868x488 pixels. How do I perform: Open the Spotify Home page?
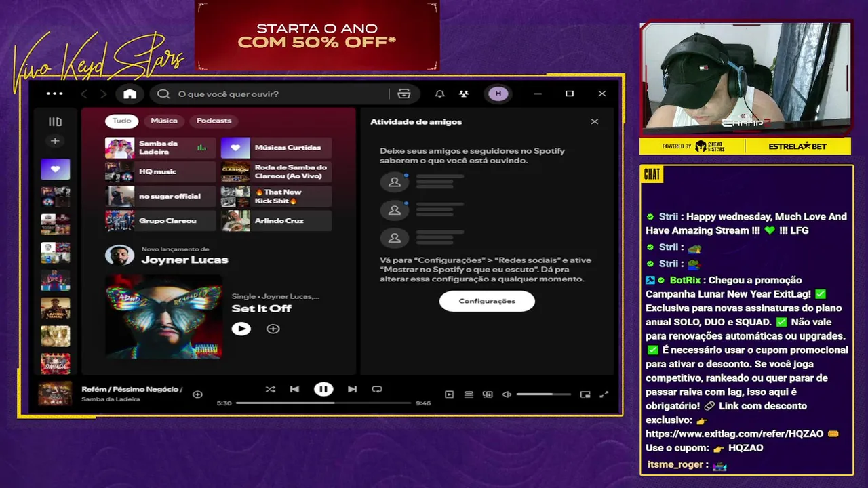click(130, 94)
